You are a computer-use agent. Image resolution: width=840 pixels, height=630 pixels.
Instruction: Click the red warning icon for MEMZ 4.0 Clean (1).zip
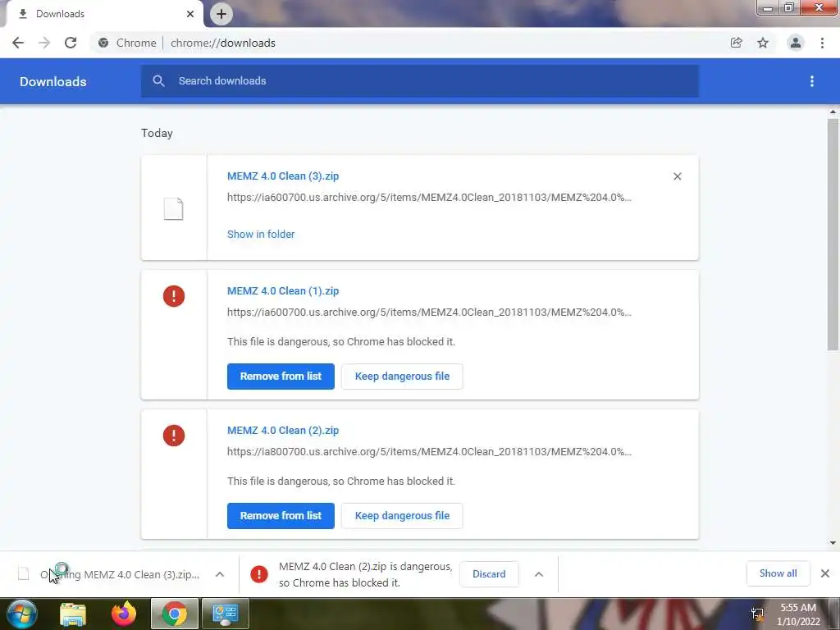(174, 295)
